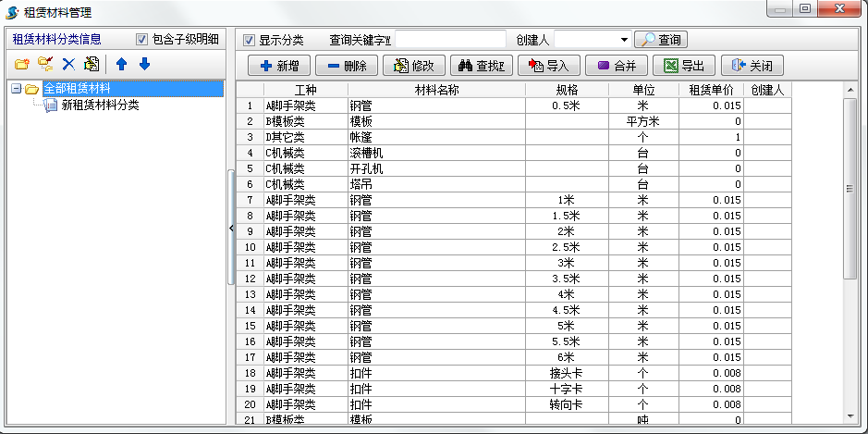Select 新租赁材料分类 in the tree

100,105
